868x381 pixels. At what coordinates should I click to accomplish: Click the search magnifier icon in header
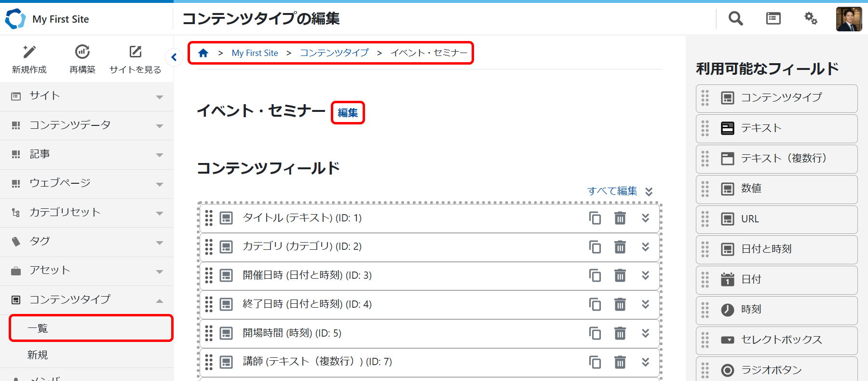[735, 19]
